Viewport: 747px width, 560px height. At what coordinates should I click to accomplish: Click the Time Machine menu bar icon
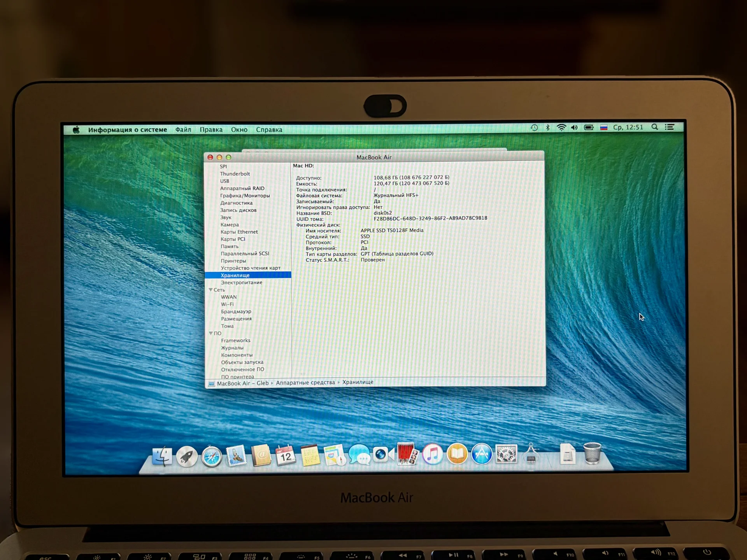pos(534,128)
